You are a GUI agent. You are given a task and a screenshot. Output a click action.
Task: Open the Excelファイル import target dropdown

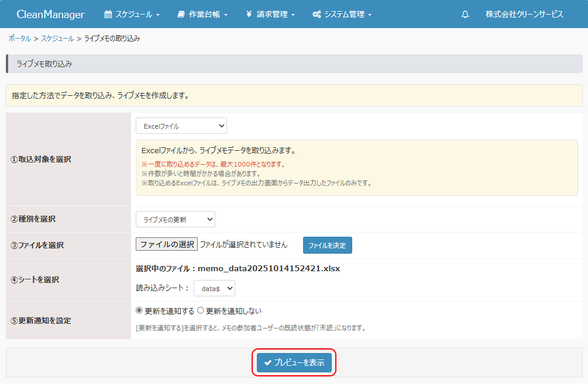[x=181, y=126]
